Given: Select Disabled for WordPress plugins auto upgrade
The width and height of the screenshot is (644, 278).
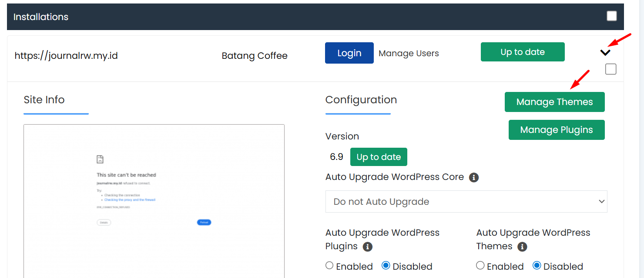Looking at the screenshot, I should [386, 266].
